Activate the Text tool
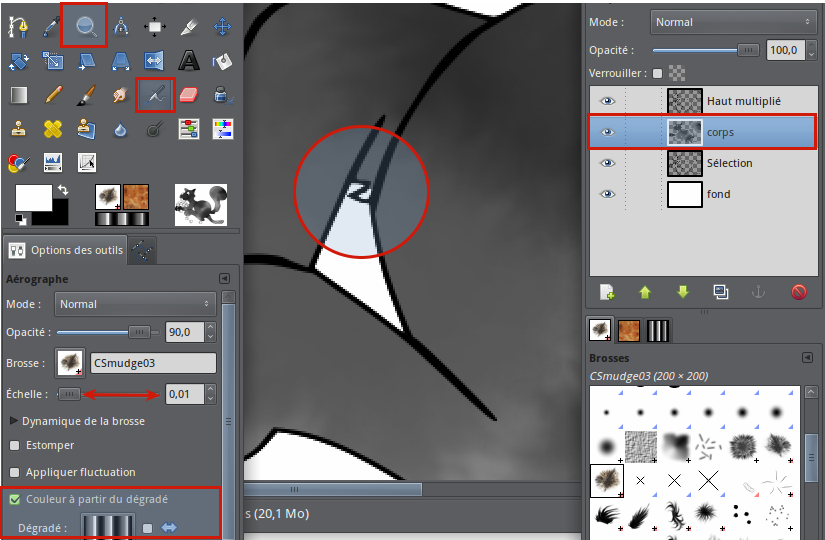The image size is (825, 540). [x=189, y=61]
